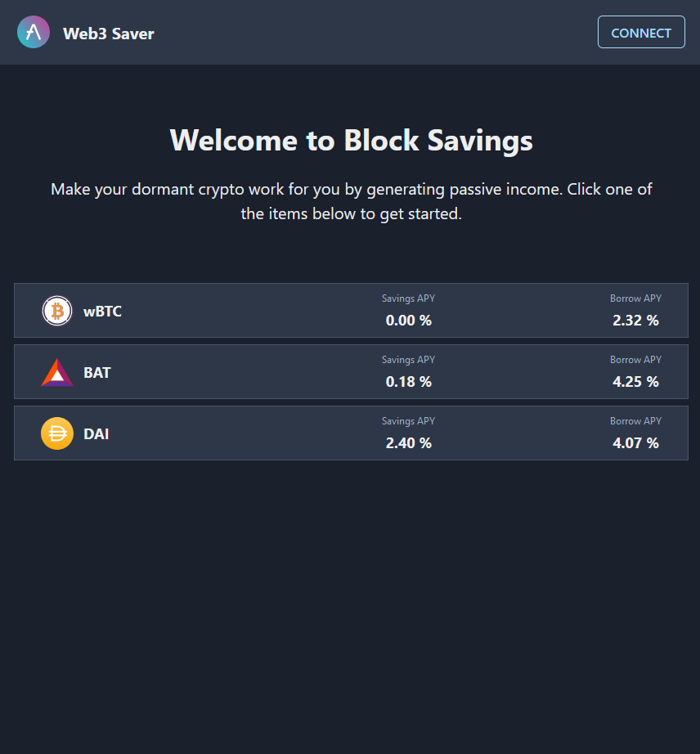The height and width of the screenshot is (754, 700).
Task: Click BAT Savings APY 0.18 % value
Action: pyautogui.click(x=408, y=382)
